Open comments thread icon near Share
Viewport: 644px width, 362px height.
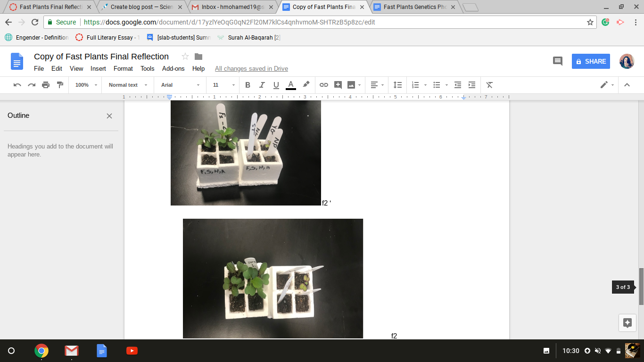[558, 61]
